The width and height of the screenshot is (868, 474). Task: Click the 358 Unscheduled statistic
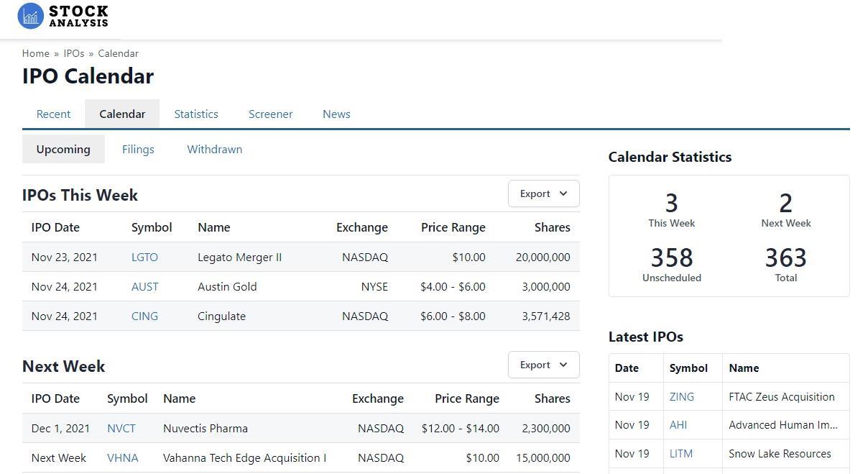(672, 264)
